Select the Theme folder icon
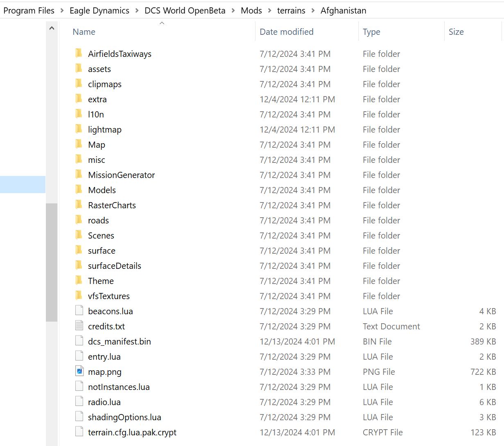The width and height of the screenshot is (504, 446). 79,280
